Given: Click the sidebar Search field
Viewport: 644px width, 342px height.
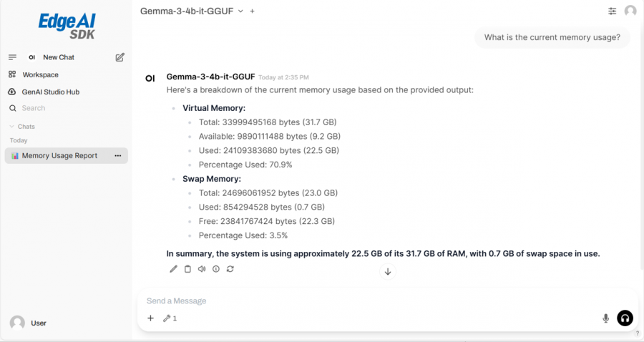Looking at the screenshot, I should point(64,108).
